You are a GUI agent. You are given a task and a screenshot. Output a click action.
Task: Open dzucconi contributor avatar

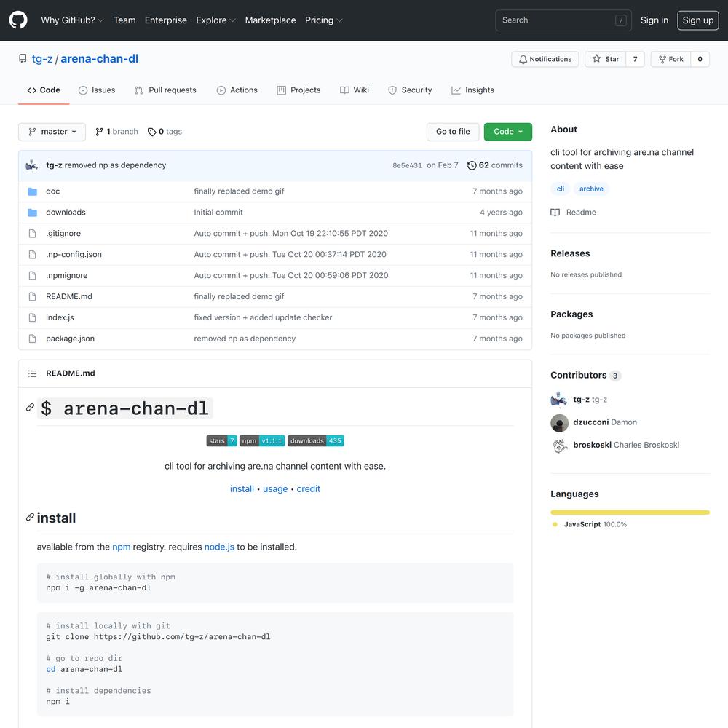click(x=559, y=422)
